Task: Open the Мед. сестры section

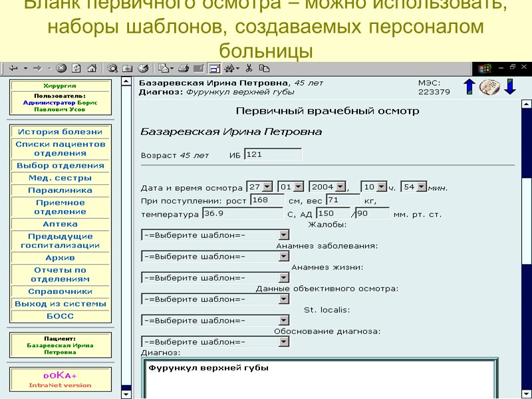Action: coord(60,178)
